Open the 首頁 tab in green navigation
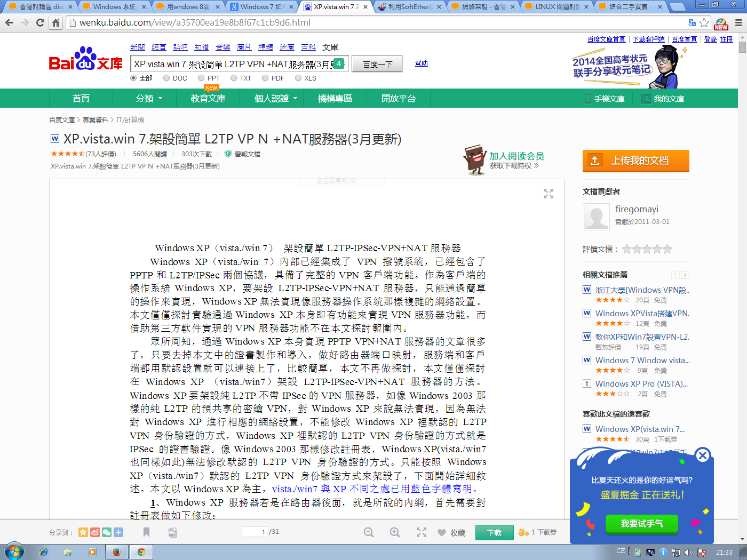This screenshot has width=747, height=560. coord(81,99)
